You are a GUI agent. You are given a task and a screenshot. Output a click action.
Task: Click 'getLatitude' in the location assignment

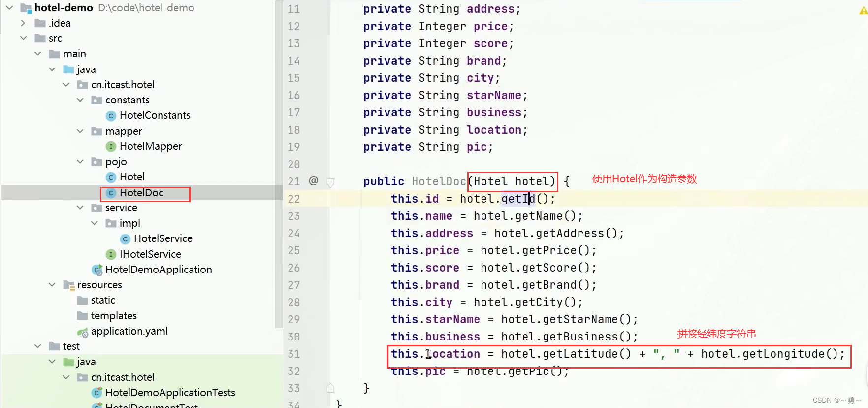[580, 354]
